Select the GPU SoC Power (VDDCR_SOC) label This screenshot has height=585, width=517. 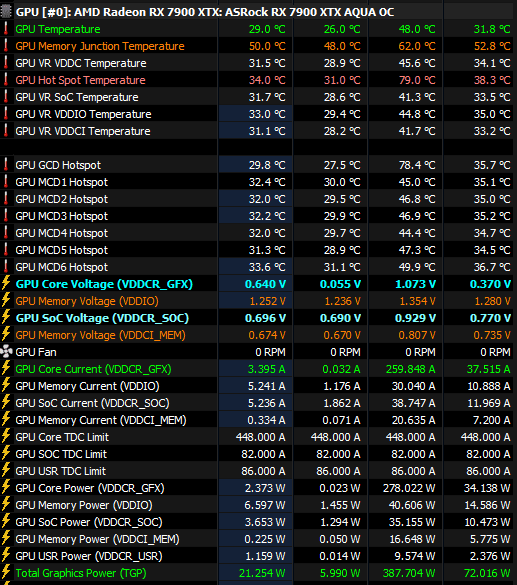89,522
